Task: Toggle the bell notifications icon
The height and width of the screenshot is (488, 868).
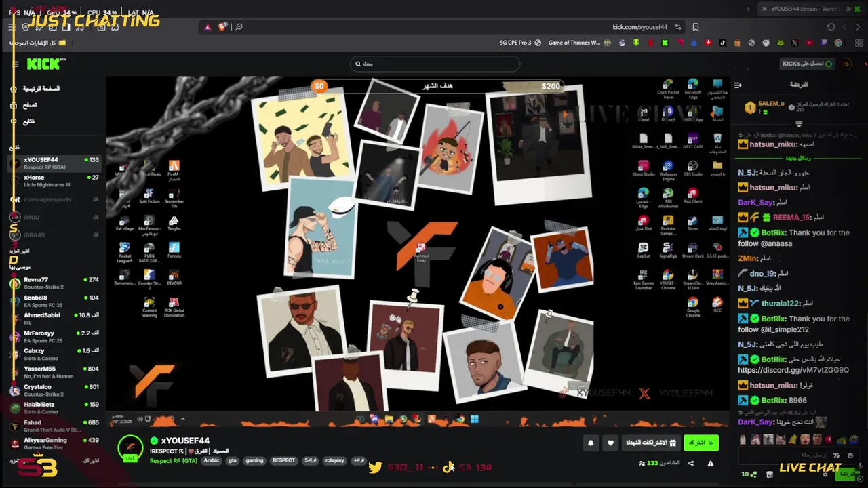Action: [591, 443]
